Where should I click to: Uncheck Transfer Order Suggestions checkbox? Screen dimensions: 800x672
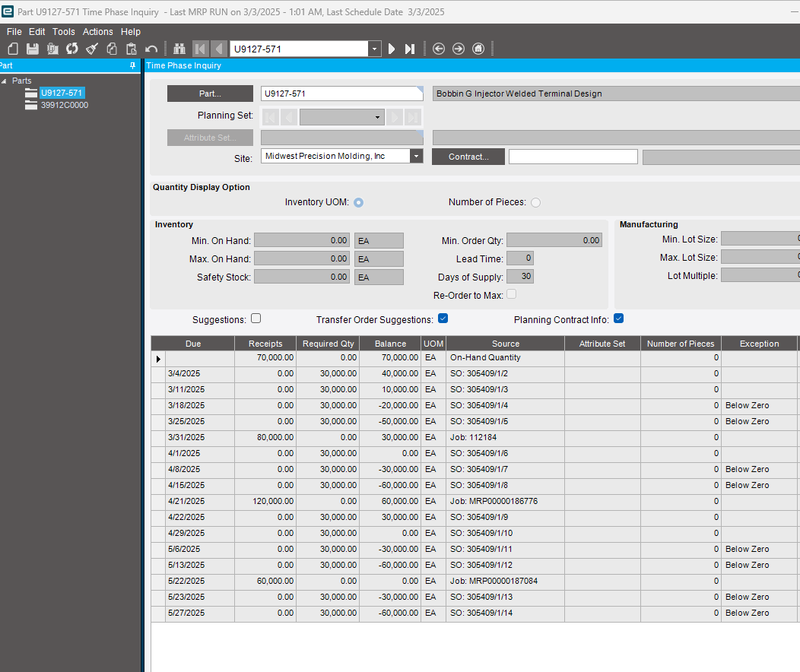point(443,319)
